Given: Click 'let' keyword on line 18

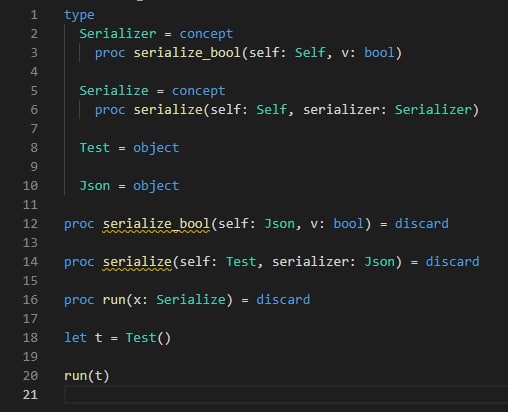Looking at the screenshot, I should [75, 338].
